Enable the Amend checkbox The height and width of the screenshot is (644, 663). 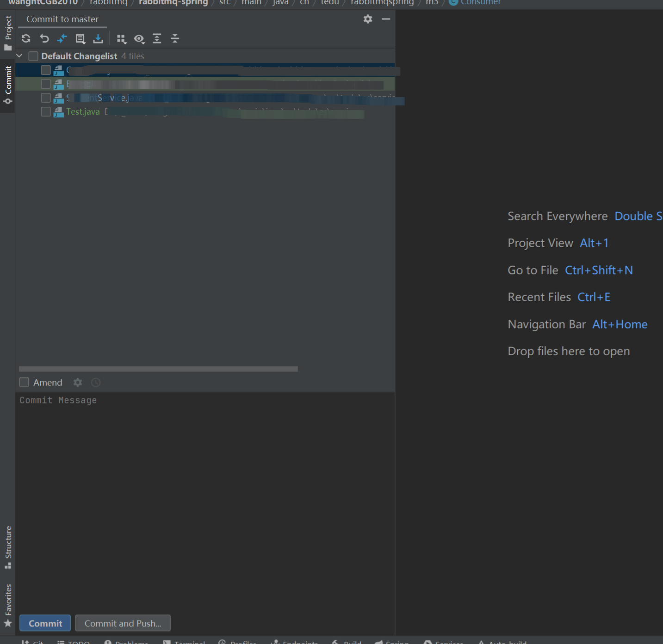pos(24,382)
